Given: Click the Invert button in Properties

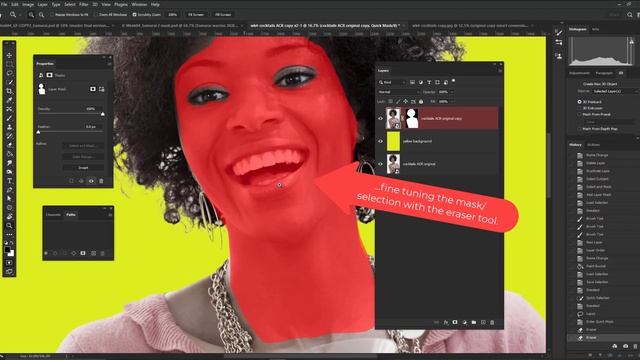Looking at the screenshot, I should pos(83,168).
